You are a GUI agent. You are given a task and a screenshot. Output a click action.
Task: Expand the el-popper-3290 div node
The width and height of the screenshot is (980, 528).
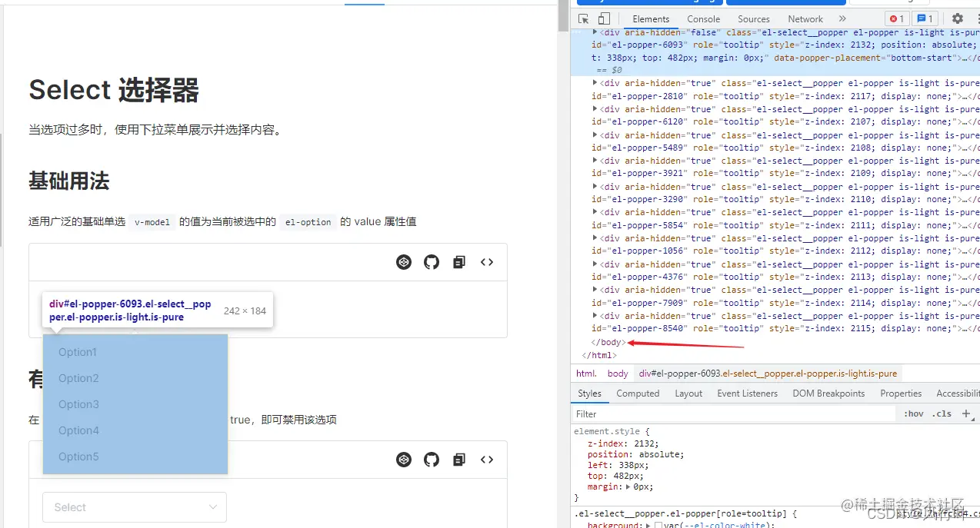point(595,187)
